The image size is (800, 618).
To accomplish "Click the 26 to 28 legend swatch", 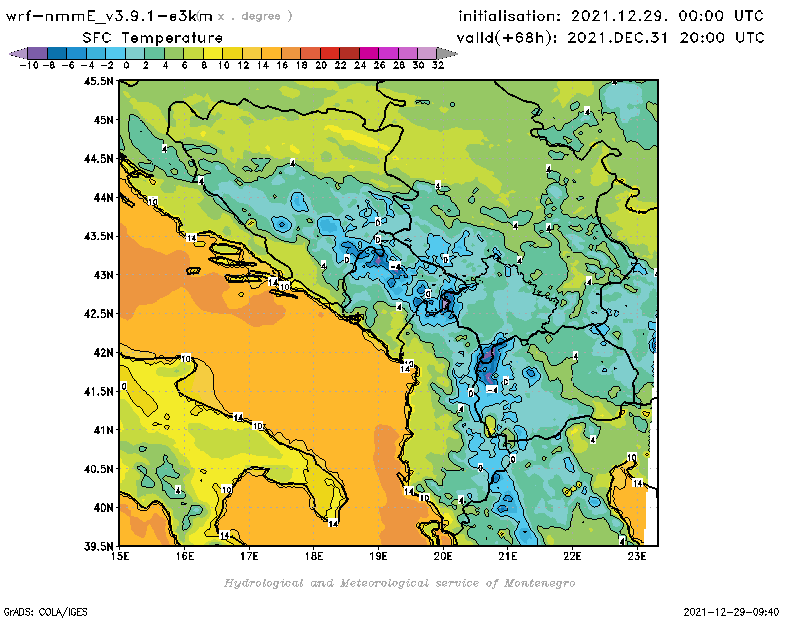I will (x=388, y=53).
